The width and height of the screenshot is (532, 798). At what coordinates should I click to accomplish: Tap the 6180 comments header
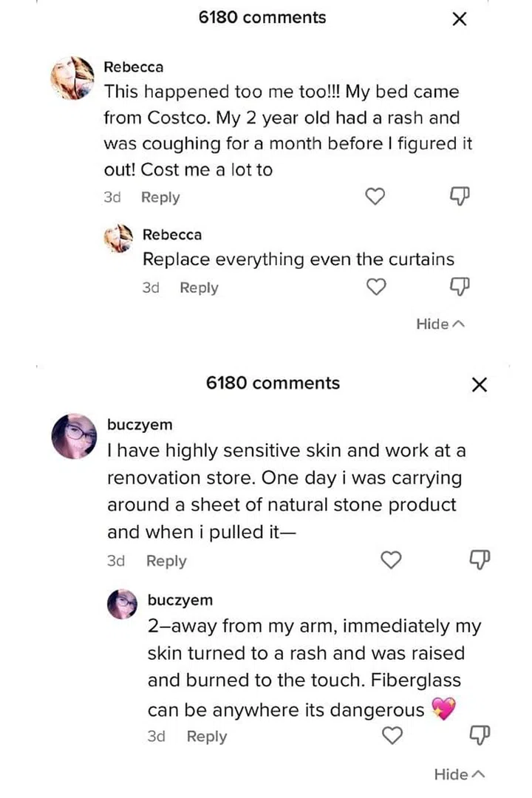(262, 18)
